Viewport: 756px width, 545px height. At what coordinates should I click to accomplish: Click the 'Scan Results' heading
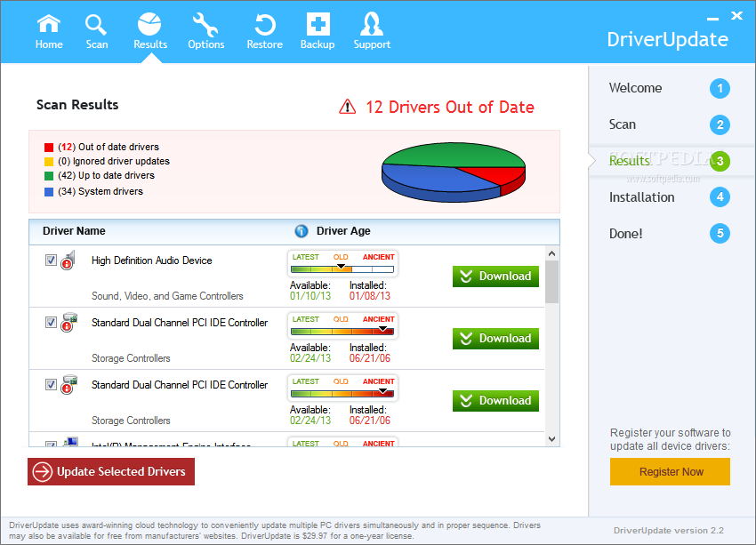[77, 105]
